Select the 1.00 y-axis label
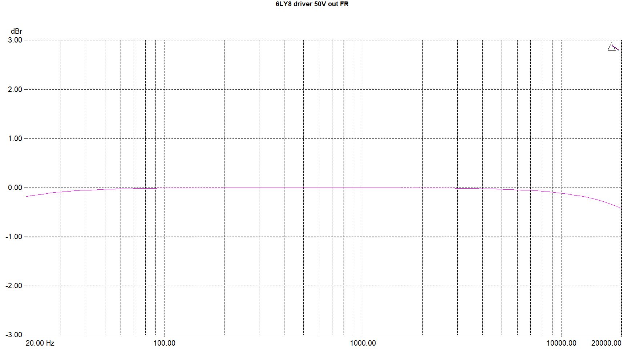Viewport: 644px width, 358px height. pos(15,138)
